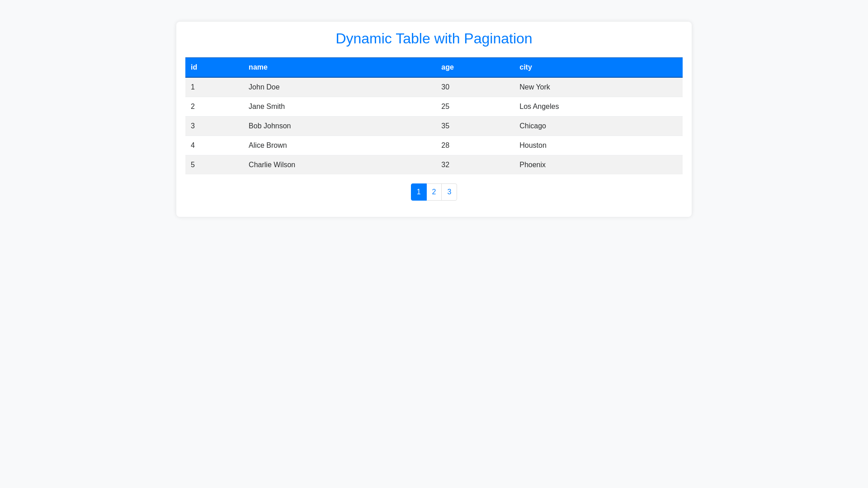
Task: Click id cell of Bob Johnson row
Action: 214,126
